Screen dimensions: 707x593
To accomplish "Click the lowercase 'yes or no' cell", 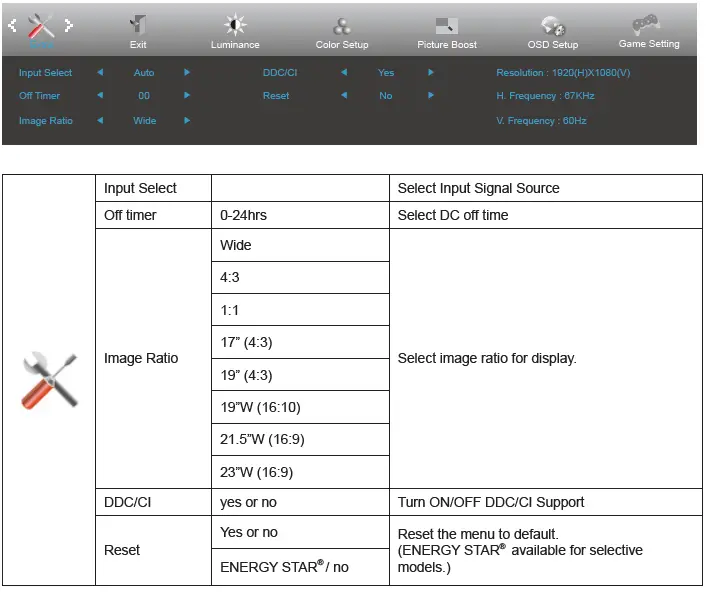I will coord(300,502).
